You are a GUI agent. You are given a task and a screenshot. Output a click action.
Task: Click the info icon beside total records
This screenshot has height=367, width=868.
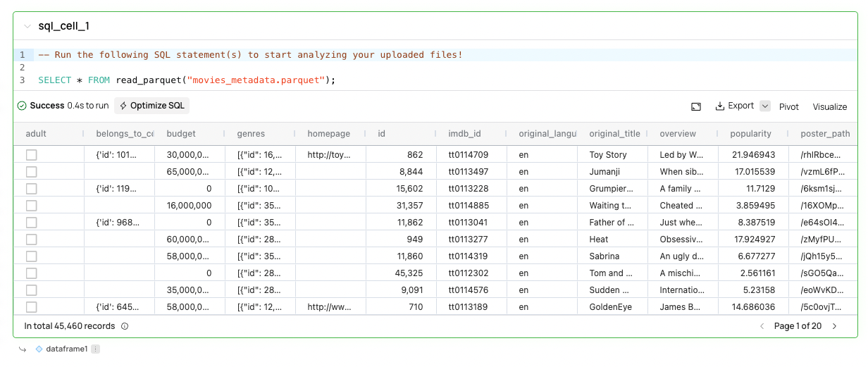125,326
